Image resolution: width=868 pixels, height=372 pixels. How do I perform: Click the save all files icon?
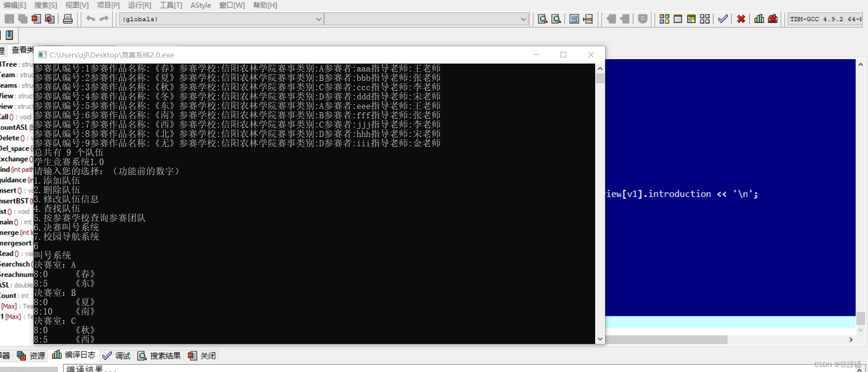click(x=22, y=19)
